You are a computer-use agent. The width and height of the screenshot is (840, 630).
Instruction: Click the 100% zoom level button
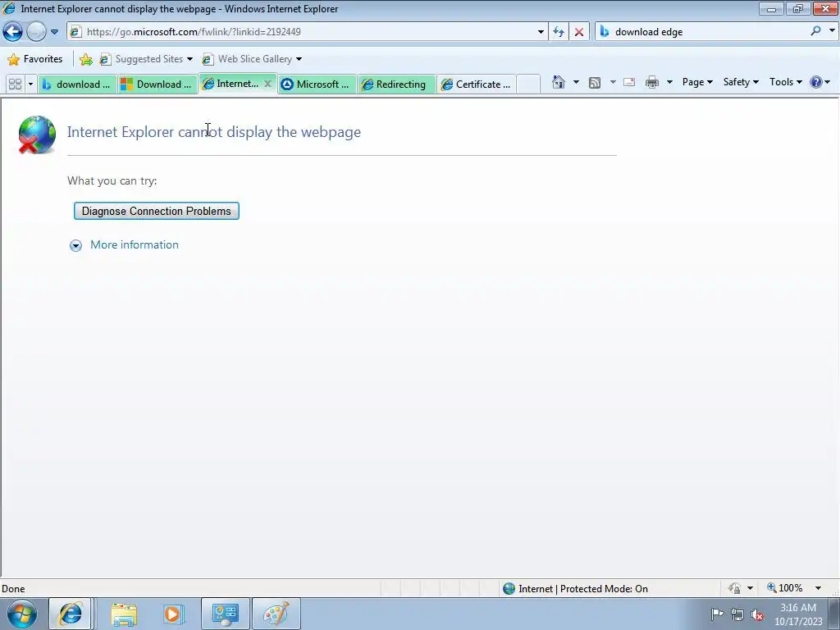pos(785,588)
